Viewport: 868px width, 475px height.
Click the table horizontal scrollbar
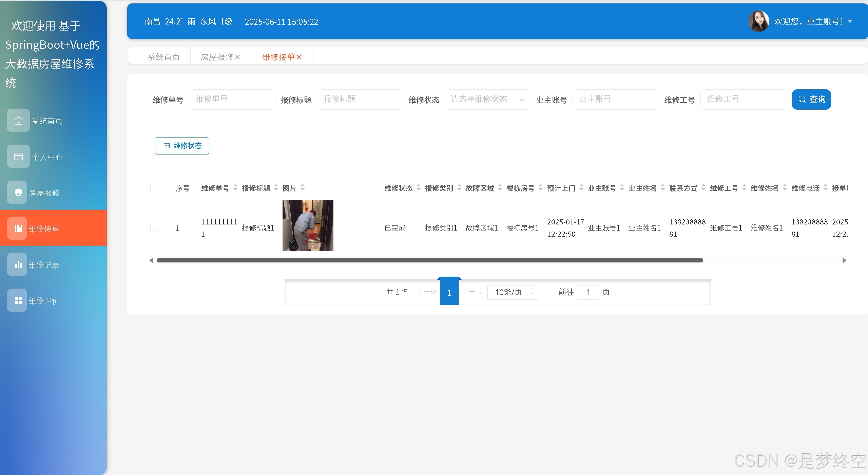pyautogui.click(x=429, y=260)
